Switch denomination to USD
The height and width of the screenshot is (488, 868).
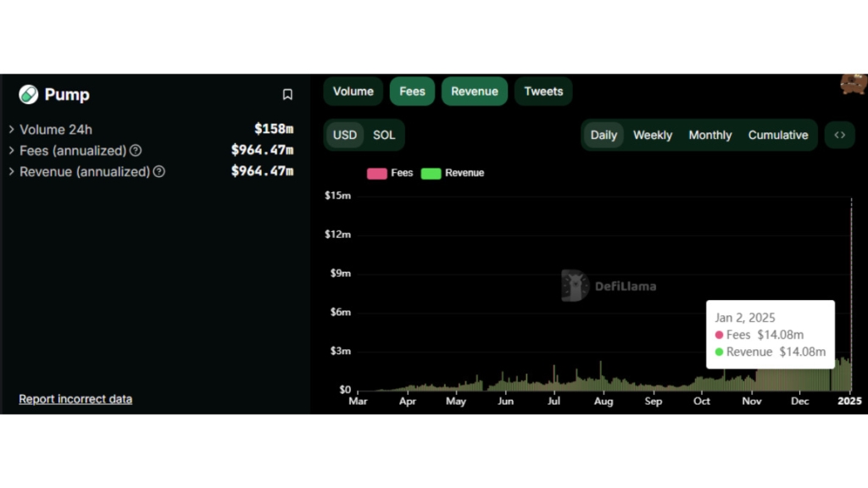tap(345, 135)
